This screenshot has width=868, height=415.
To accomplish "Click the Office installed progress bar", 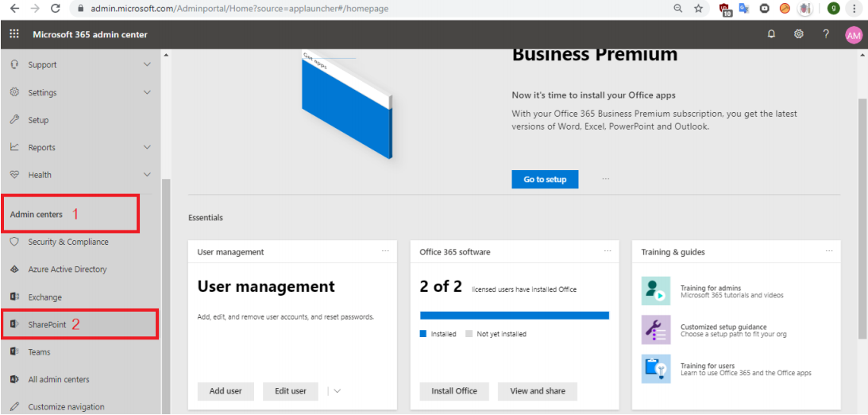I will (515, 316).
